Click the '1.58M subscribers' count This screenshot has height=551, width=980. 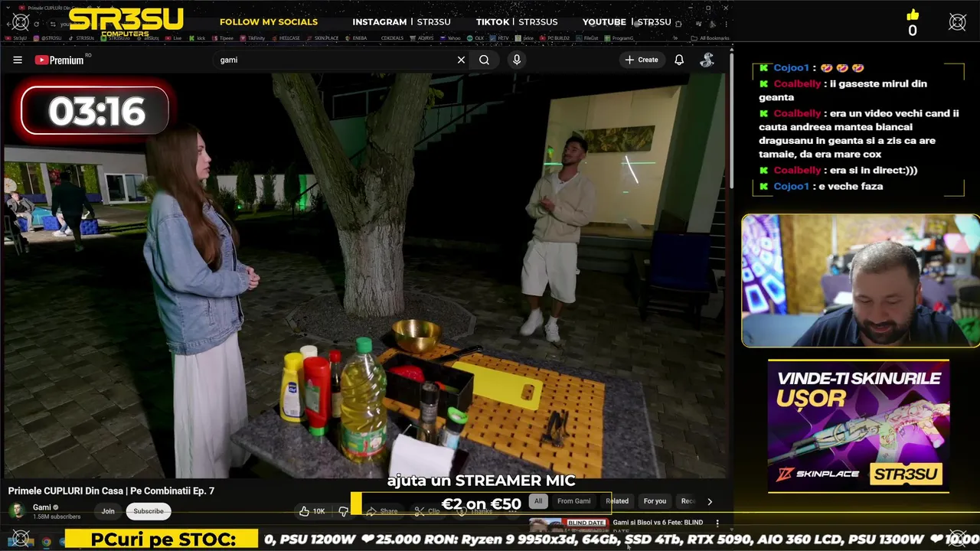click(57, 517)
